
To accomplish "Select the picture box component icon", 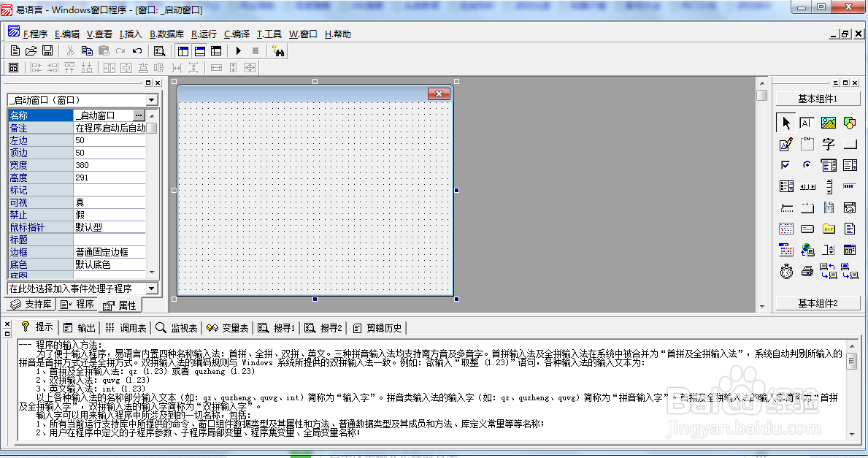I will tap(828, 123).
